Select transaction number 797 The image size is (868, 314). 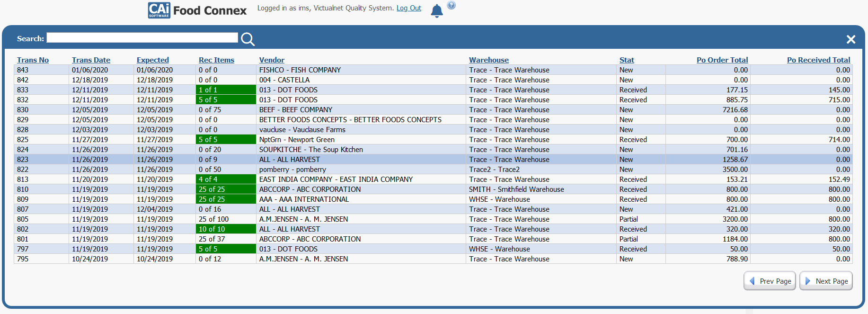click(x=23, y=249)
